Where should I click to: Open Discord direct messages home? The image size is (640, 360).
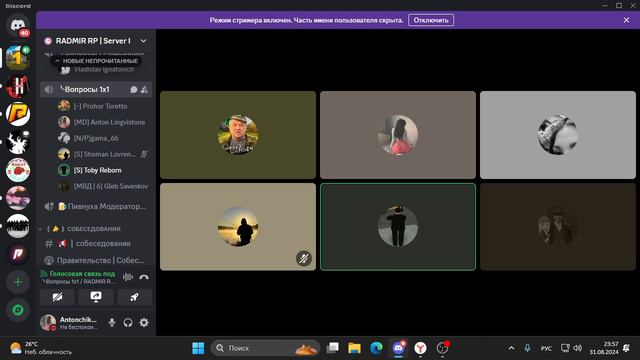[18, 25]
